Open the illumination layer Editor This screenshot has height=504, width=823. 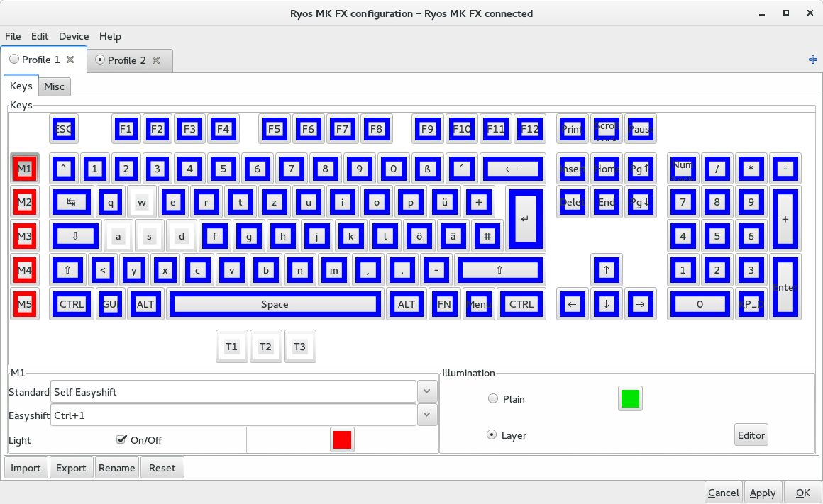(x=751, y=435)
